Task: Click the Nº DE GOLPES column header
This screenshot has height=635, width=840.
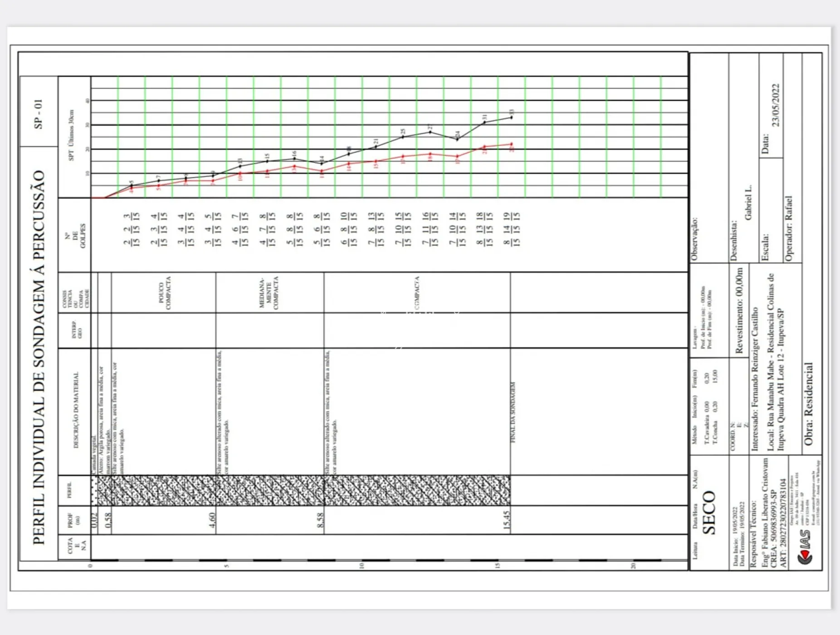Action: [x=76, y=235]
